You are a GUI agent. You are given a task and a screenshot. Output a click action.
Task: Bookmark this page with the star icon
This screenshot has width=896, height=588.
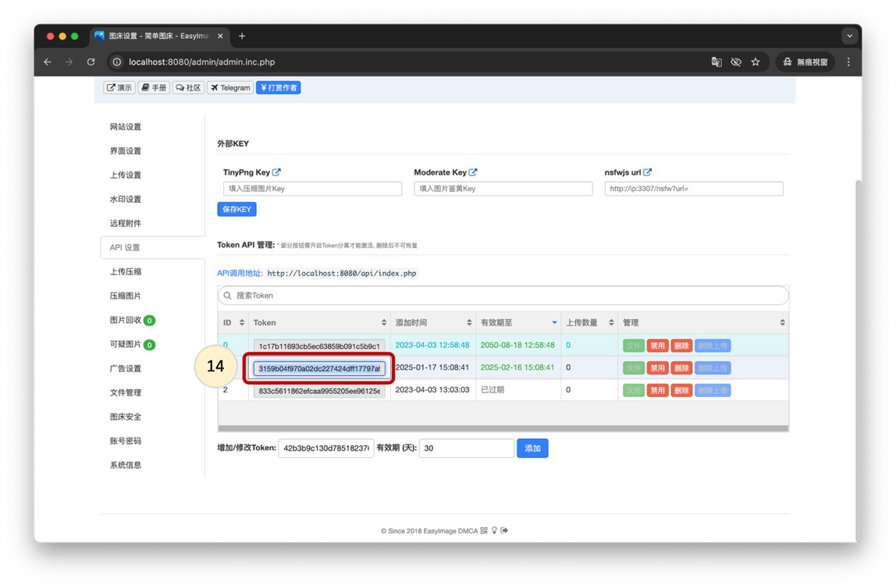click(756, 62)
